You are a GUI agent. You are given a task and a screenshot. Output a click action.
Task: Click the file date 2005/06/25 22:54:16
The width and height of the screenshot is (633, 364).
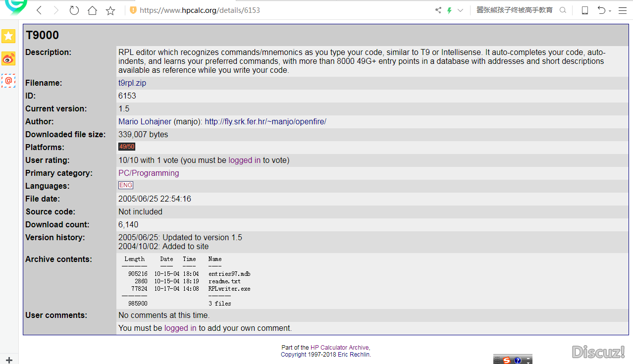155,199
